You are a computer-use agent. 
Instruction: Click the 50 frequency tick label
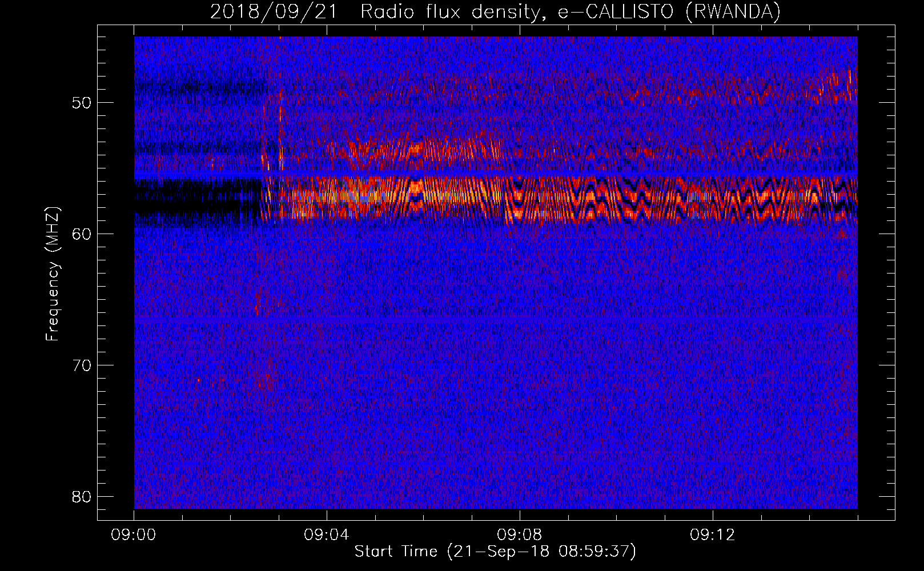82,103
